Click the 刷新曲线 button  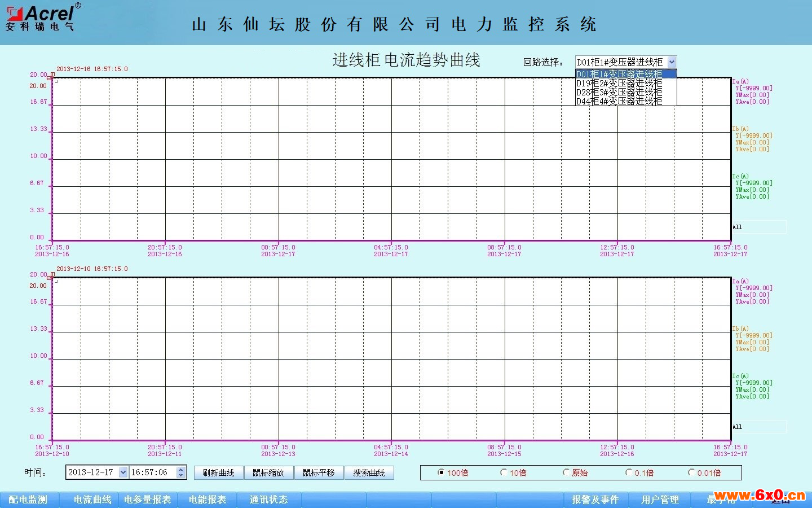coord(218,472)
